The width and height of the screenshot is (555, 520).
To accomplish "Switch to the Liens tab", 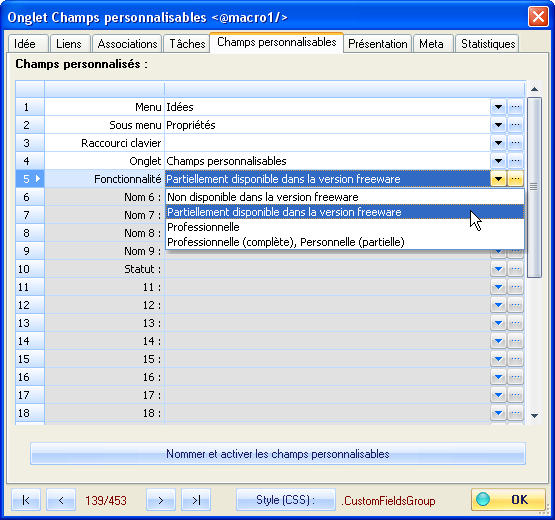I will tap(70, 44).
